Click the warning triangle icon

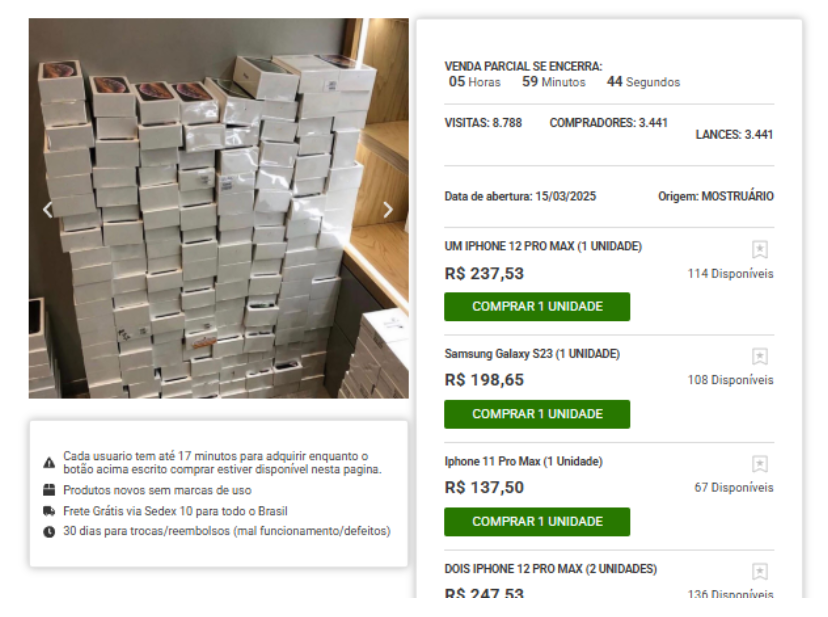click(x=49, y=463)
